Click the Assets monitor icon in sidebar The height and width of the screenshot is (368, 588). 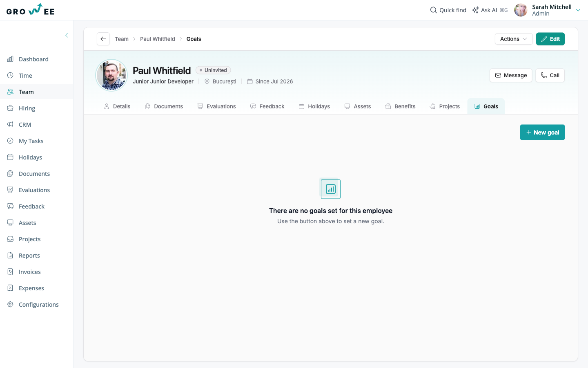[x=10, y=222]
